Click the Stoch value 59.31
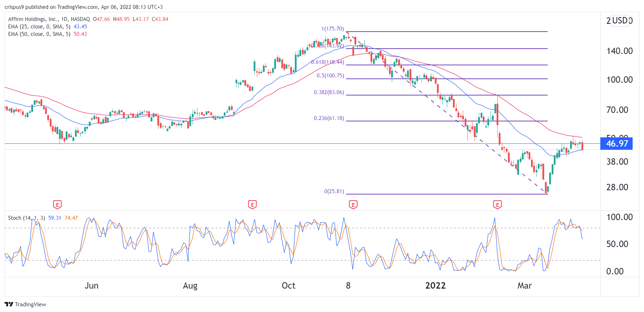Image resolution: width=644 pixels, height=312 pixels. tap(55, 218)
